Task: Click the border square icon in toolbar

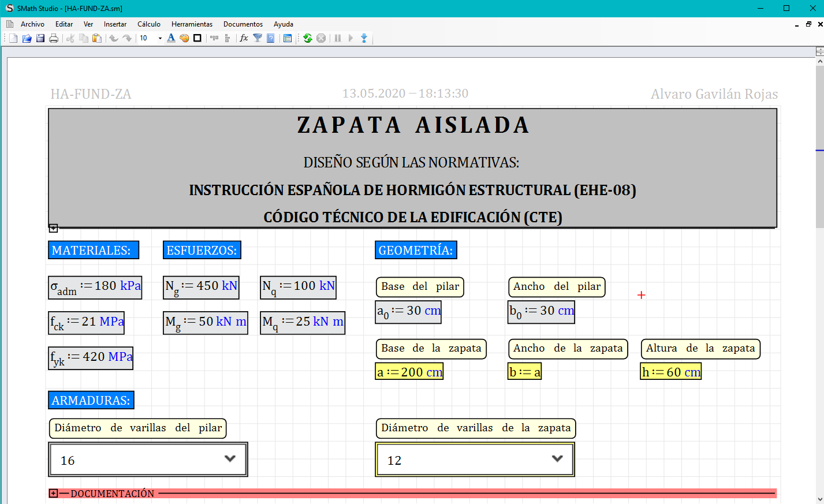Action: 197,38
